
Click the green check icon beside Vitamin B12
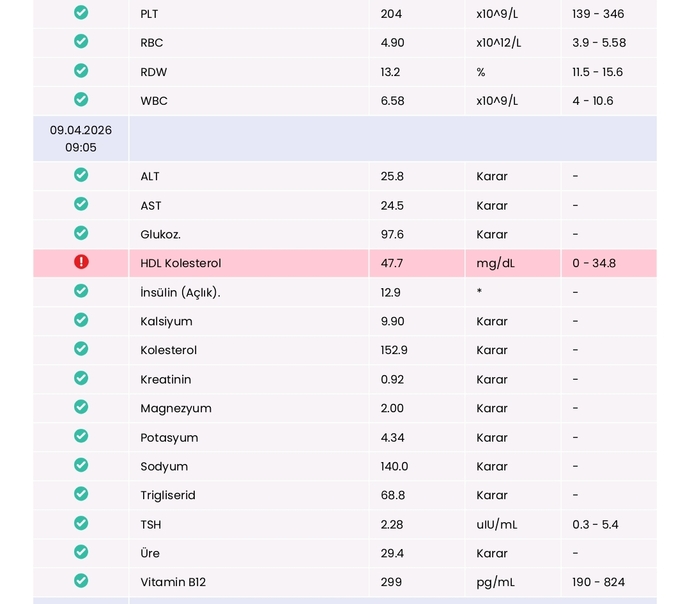81,581
